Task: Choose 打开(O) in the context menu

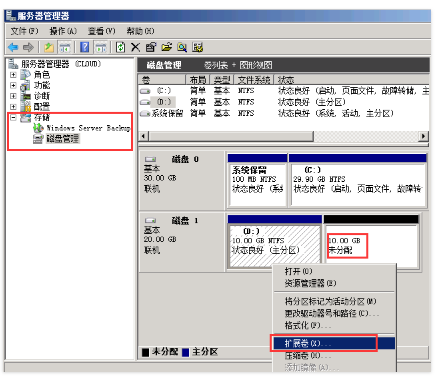Action: point(334,271)
